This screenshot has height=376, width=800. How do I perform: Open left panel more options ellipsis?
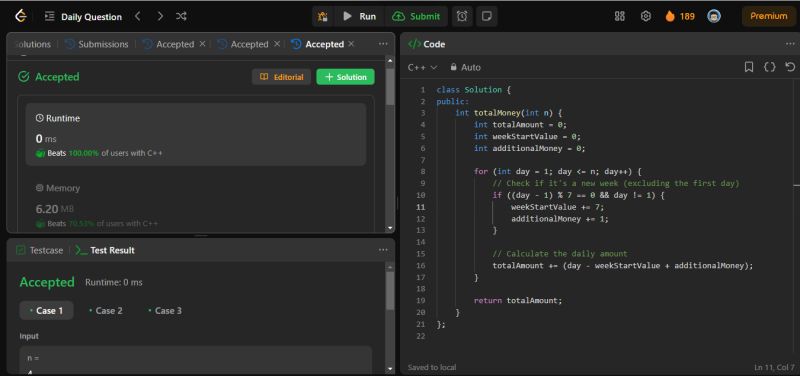(383, 44)
